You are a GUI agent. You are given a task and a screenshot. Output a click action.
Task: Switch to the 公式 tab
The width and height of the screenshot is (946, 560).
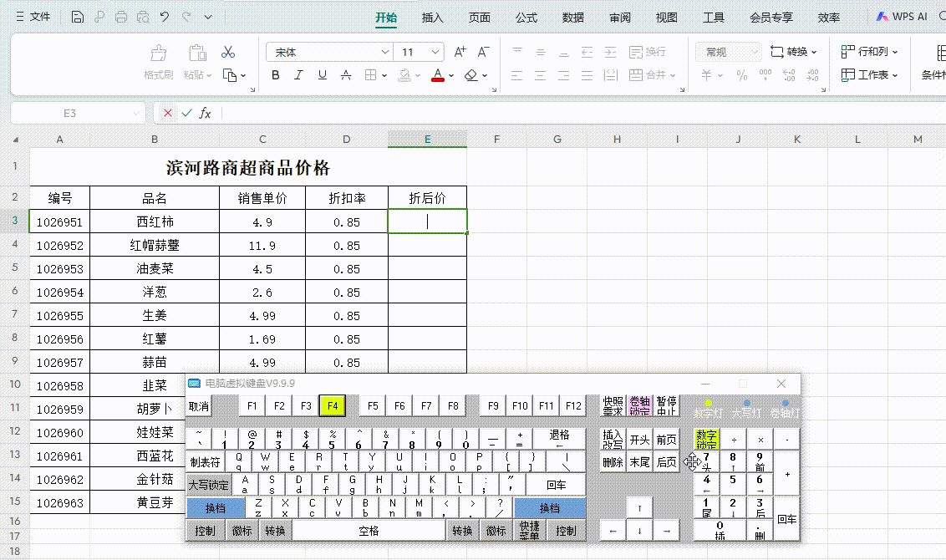pyautogui.click(x=526, y=18)
